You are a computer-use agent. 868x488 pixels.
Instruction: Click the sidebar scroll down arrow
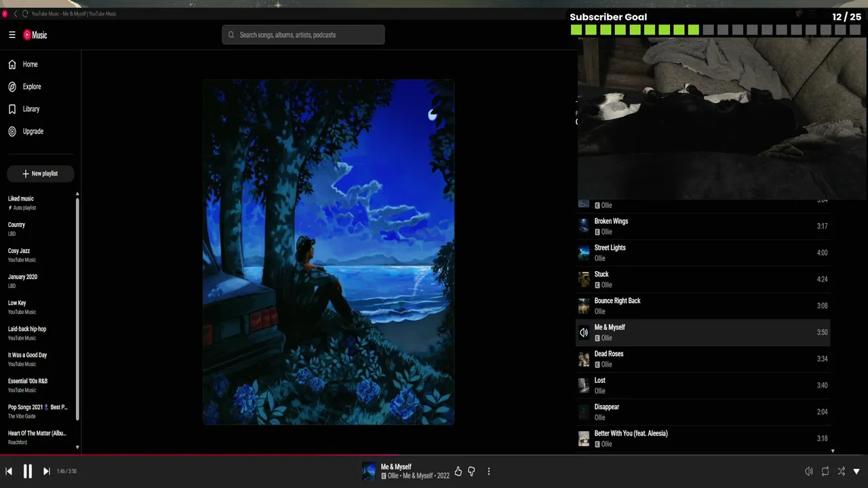point(77,447)
